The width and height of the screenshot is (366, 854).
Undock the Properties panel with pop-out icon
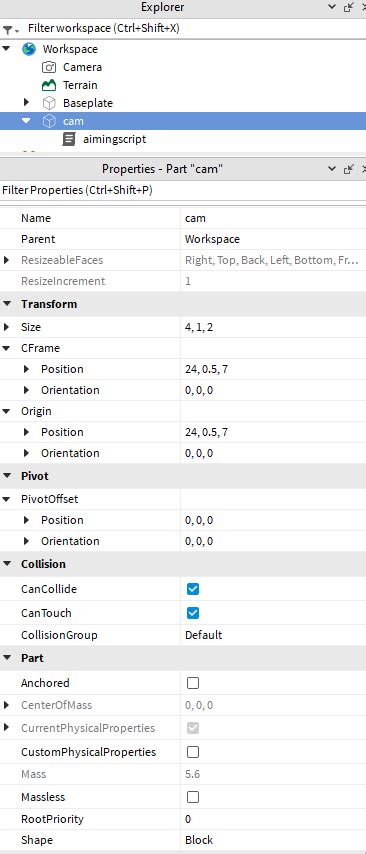349,169
